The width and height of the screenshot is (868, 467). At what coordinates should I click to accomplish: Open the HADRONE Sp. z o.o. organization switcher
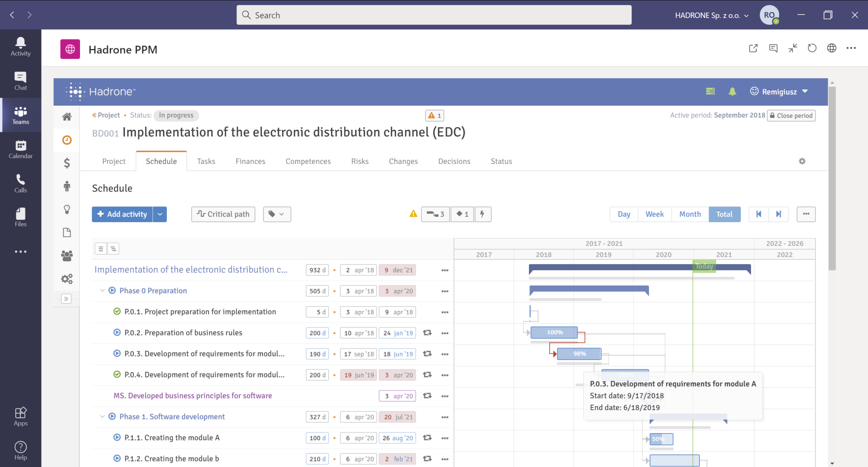pos(712,15)
